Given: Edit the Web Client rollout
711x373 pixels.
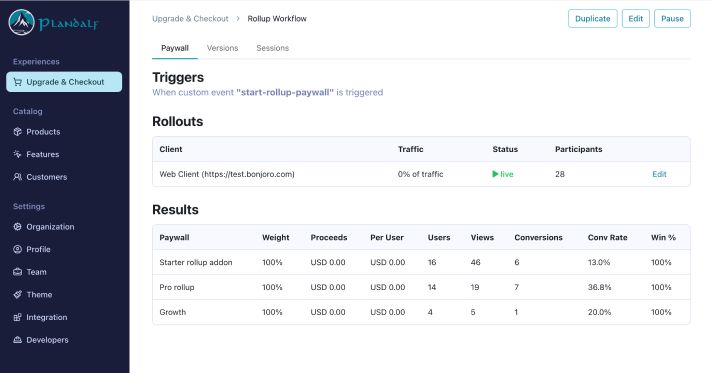Looking at the screenshot, I should point(659,174).
